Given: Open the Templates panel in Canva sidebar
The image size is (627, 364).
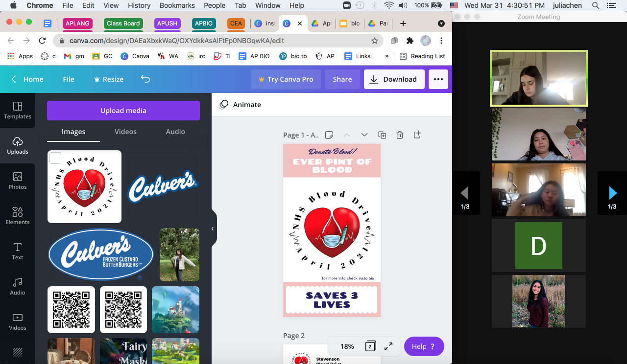Looking at the screenshot, I should pyautogui.click(x=18, y=111).
